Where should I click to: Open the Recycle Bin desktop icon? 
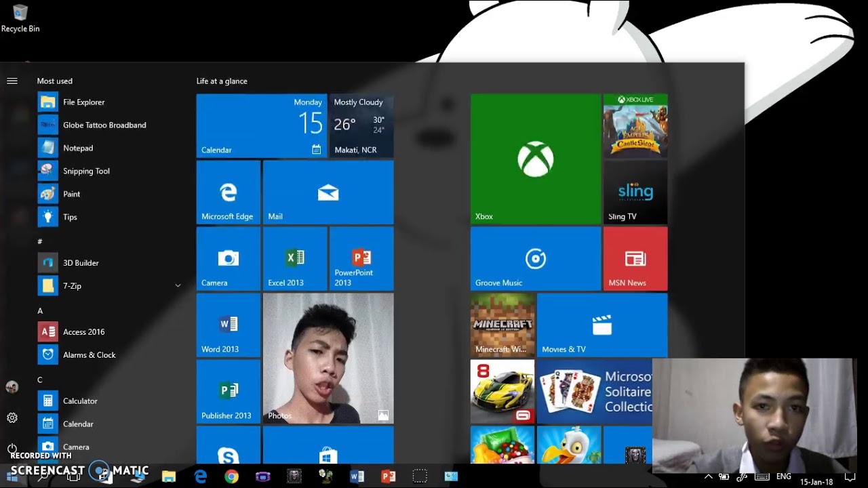click(20, 19)
